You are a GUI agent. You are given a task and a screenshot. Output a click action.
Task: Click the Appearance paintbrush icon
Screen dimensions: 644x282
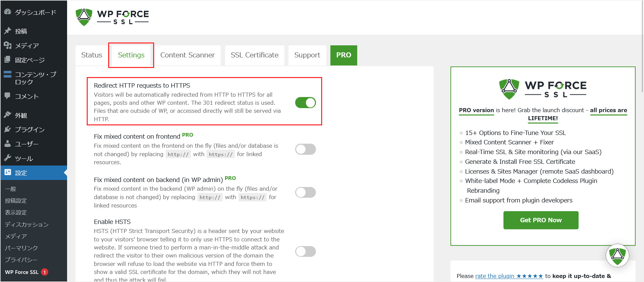click(x=7, y=115)
